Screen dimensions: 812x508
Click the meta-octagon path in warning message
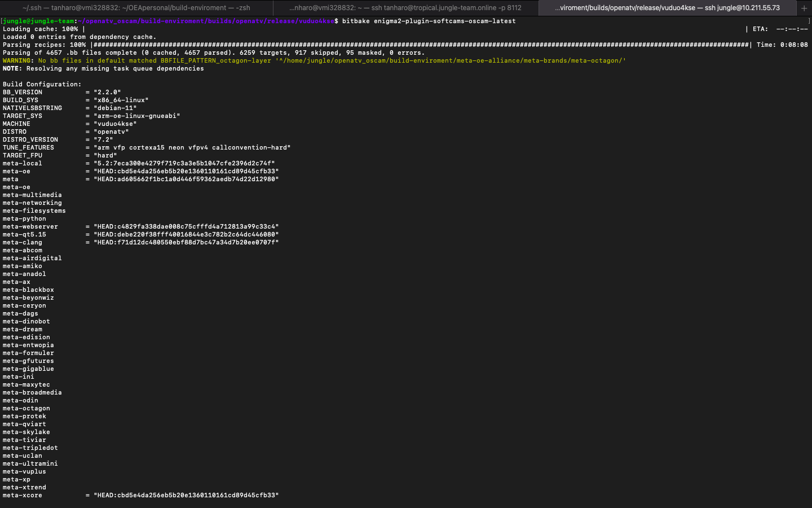coord(451,60)
